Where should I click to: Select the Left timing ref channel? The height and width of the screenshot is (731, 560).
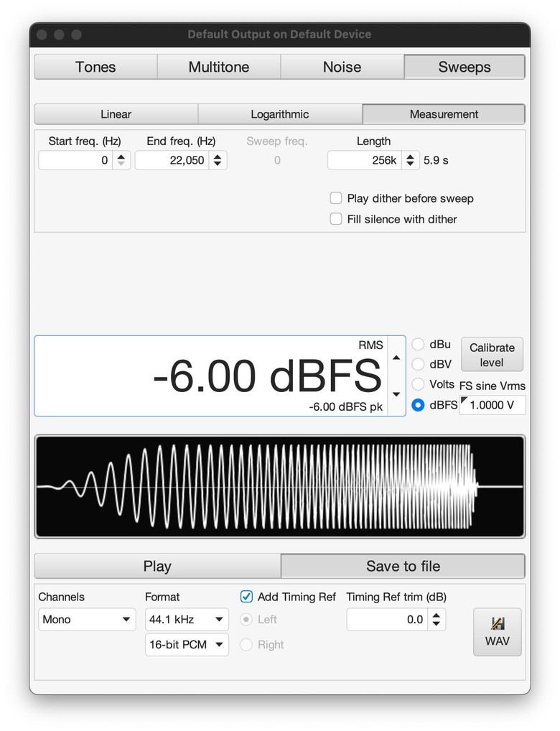point(246,620)
